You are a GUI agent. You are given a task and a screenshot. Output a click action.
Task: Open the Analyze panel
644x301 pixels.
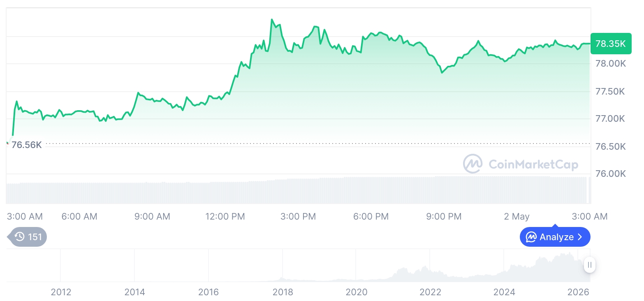[x=555, y=237]
